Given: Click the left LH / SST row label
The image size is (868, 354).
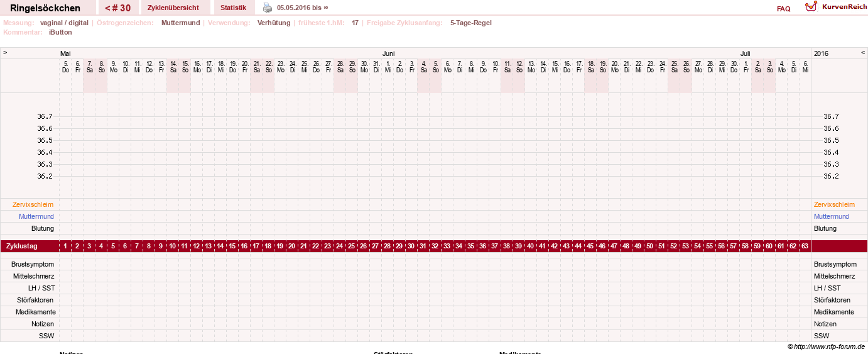Looking at the screenshot, I should tap(41, 288).
